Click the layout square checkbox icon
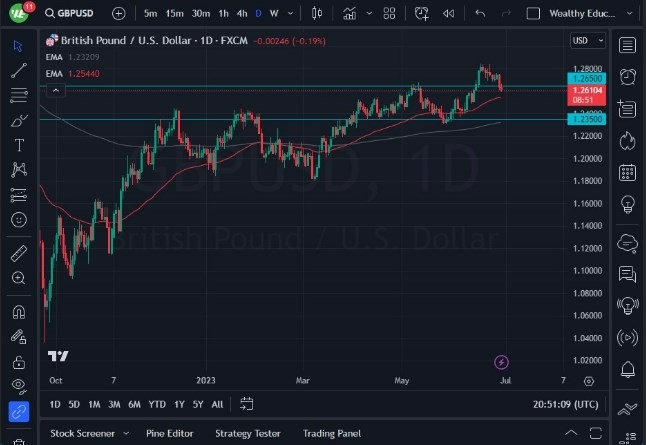This screenshot has width=646, height=445. click(533, 14)
